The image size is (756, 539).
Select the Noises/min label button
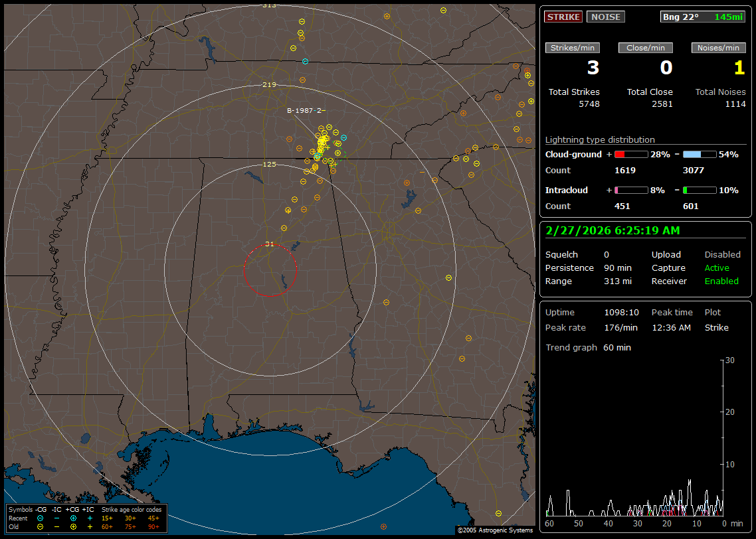pyautogui.click(x=718, y=48)
